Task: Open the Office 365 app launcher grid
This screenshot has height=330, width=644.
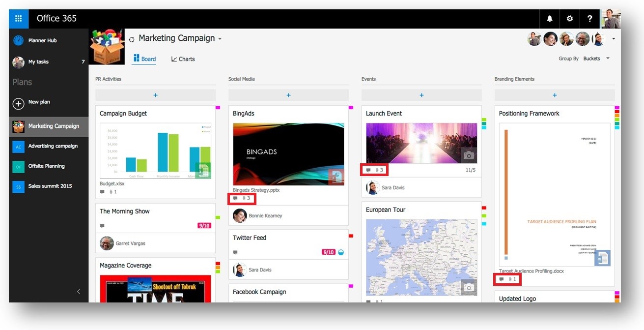Action: 19,19
